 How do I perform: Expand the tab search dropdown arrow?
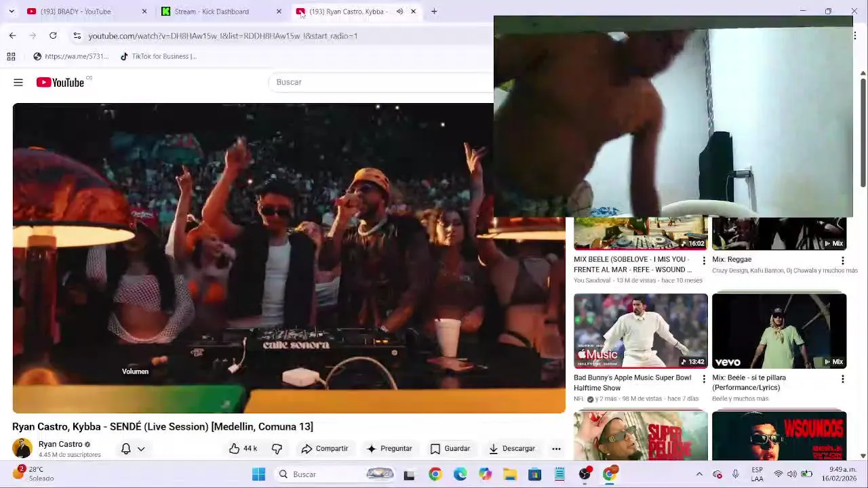(x=12, y=12)
